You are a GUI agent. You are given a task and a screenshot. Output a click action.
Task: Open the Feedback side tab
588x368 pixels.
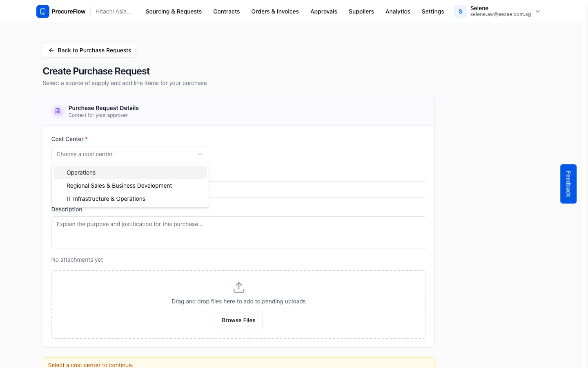click(568, 184)
